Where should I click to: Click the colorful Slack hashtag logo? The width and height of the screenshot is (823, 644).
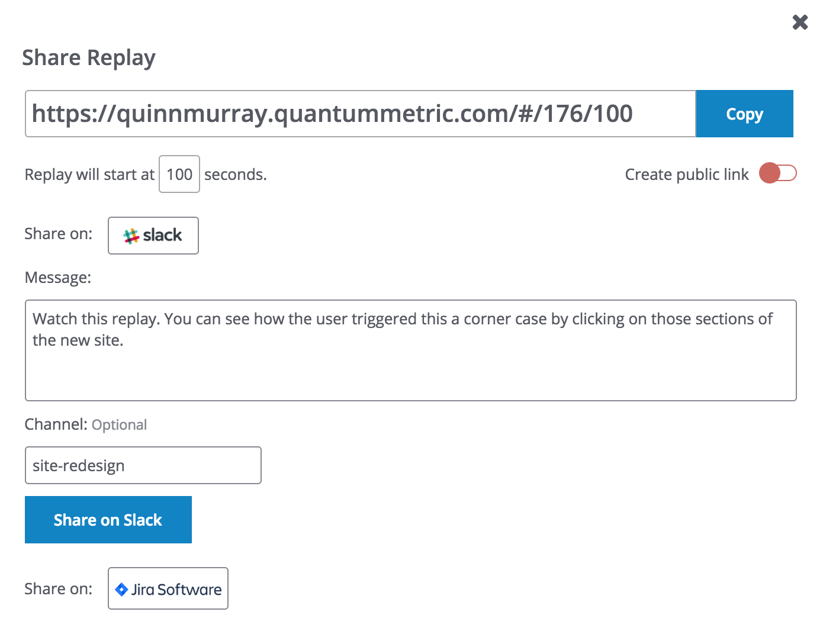131,236
